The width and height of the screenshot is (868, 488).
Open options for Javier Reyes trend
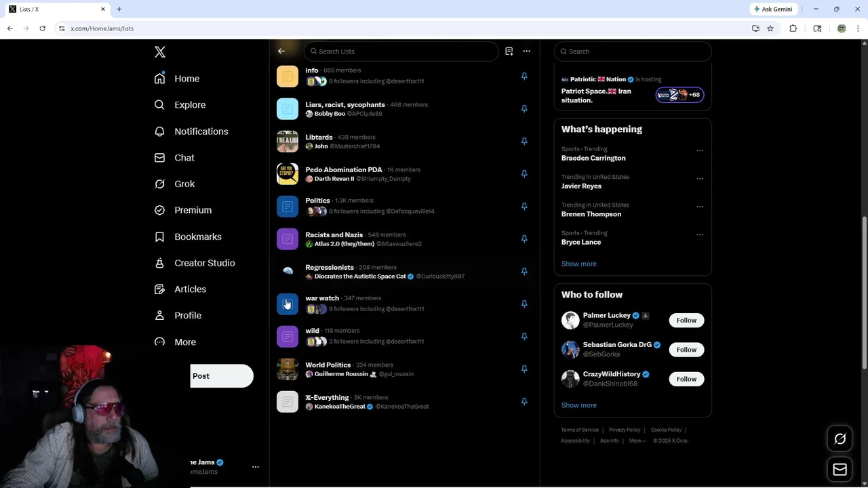tap(700, 179)
